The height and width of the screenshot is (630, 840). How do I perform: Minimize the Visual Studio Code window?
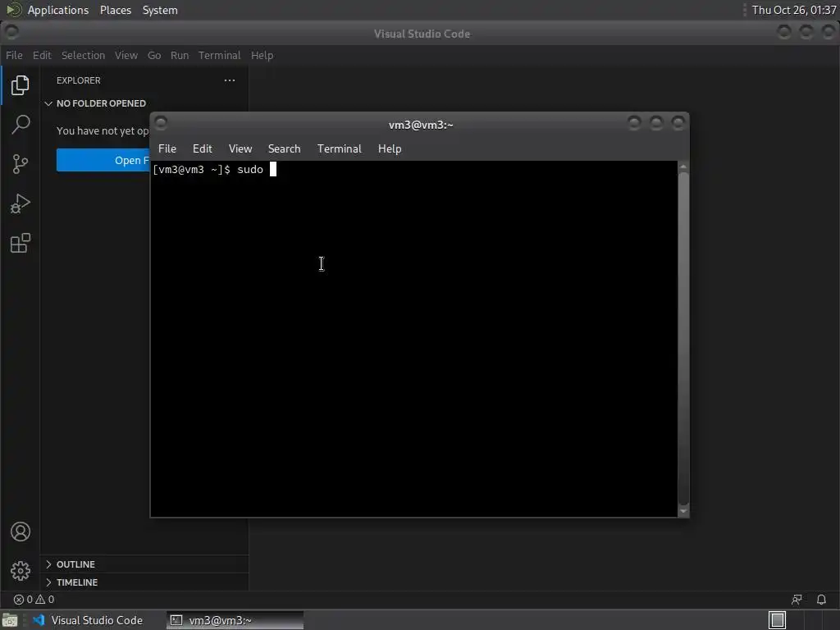click(784, 32)
